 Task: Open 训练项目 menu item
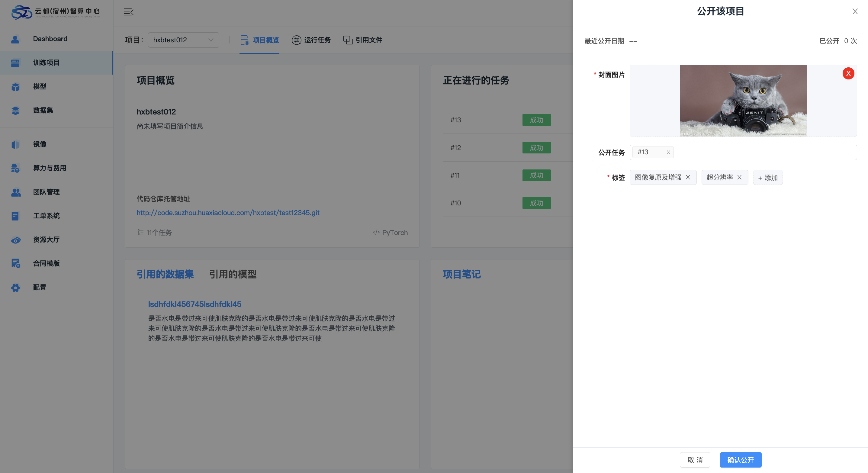56,63
